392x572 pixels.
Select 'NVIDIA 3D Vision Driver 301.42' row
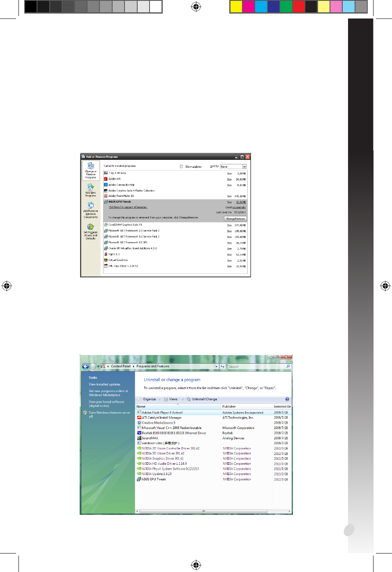(x=213, y=453)
